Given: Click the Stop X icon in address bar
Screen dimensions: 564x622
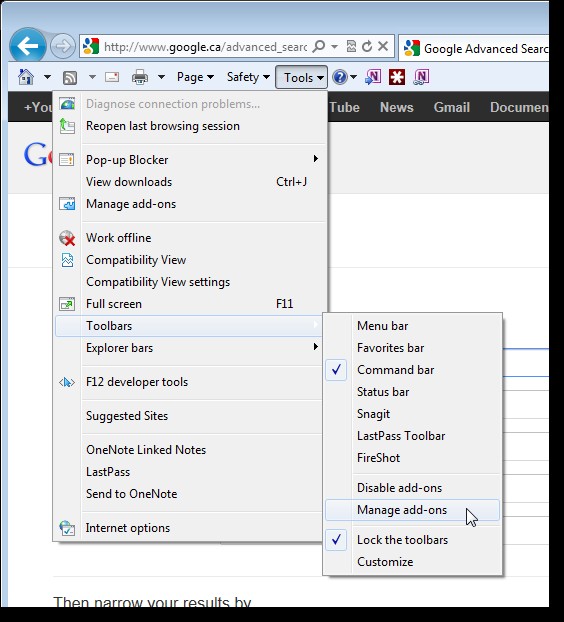Looking at the screenshot, I should coord(383,46).
